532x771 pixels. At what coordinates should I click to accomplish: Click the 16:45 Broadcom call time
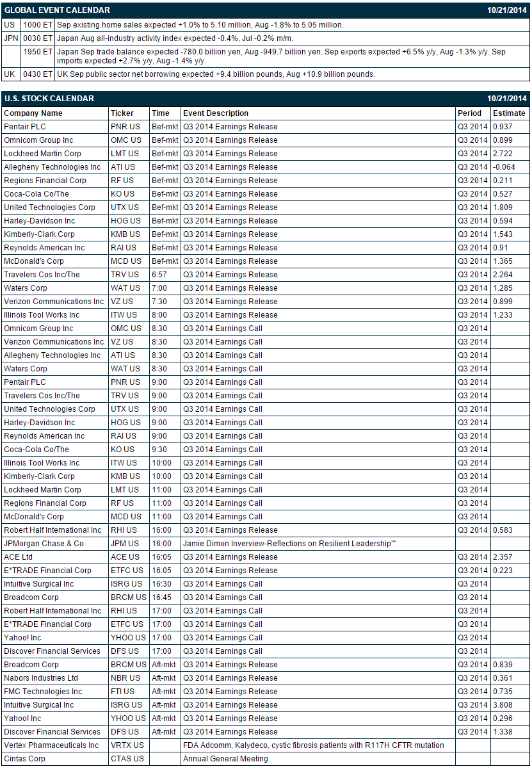(161, 597)
